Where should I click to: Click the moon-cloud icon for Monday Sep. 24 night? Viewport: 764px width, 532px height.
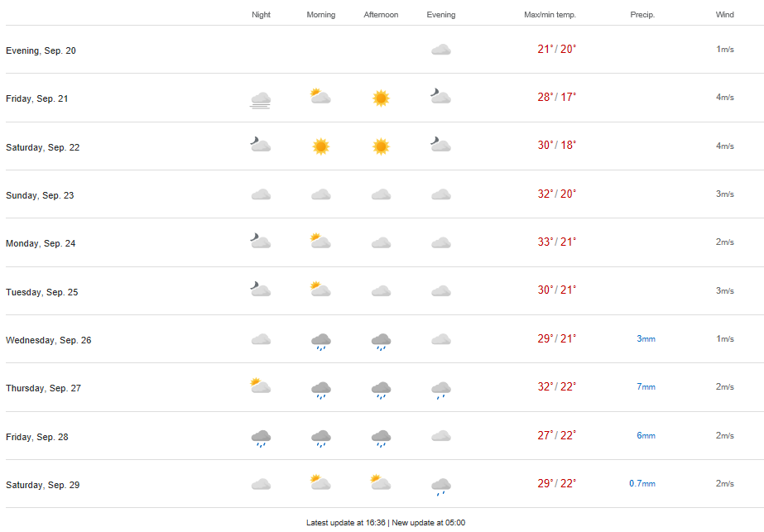click(261, 242)
